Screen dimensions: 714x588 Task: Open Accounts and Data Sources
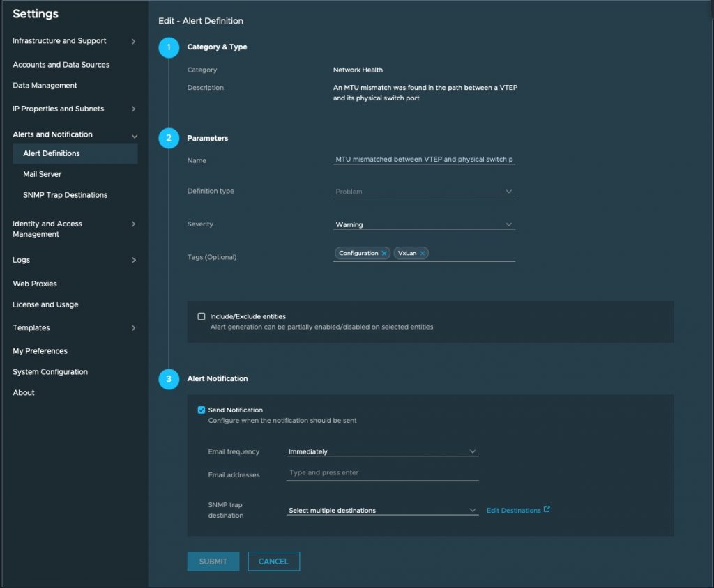coord(61,65)
